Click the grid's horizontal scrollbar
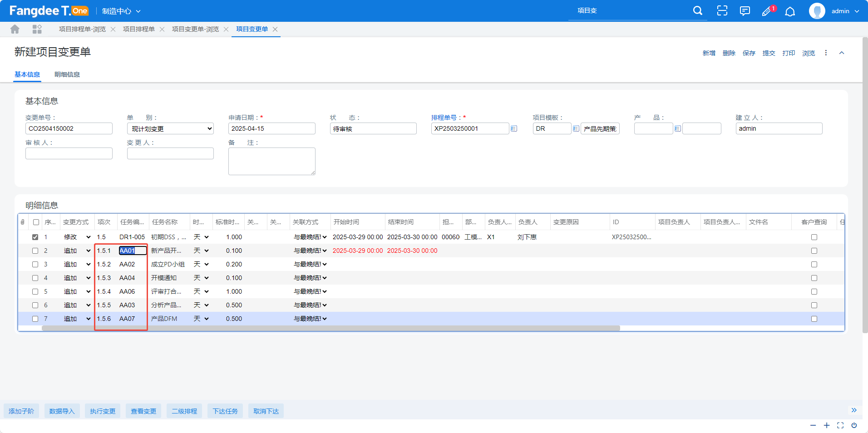868x433 pixels. 330,328
